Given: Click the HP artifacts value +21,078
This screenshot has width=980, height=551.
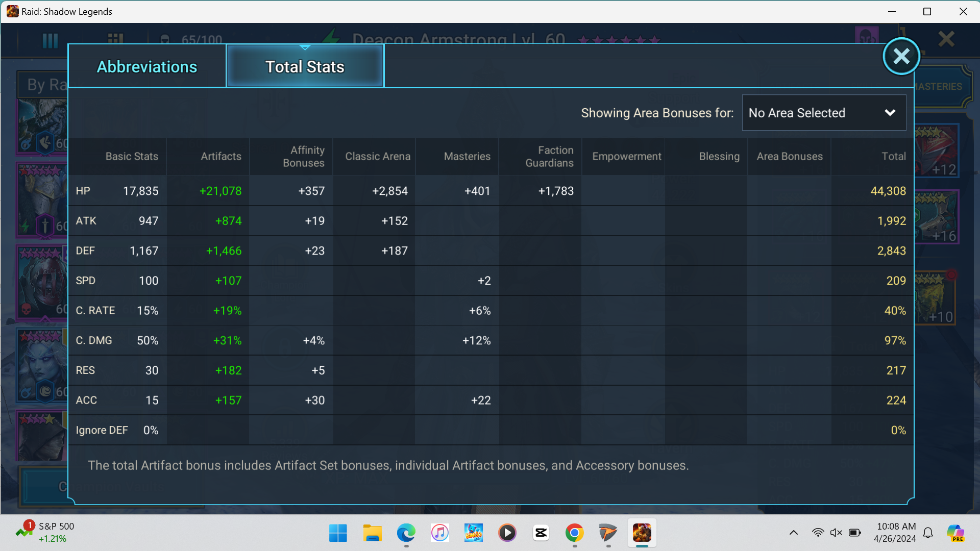Looking at the screenshot, I should coord(220,191).
